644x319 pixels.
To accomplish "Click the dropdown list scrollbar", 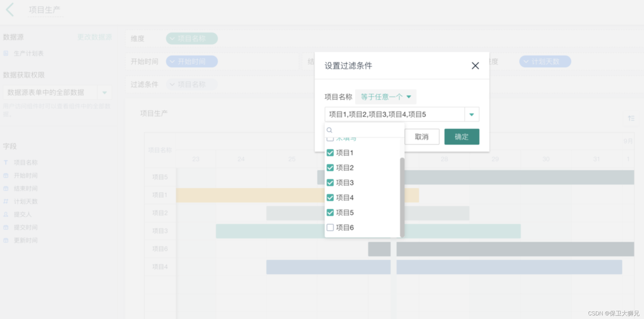I will tap(402, 197).
